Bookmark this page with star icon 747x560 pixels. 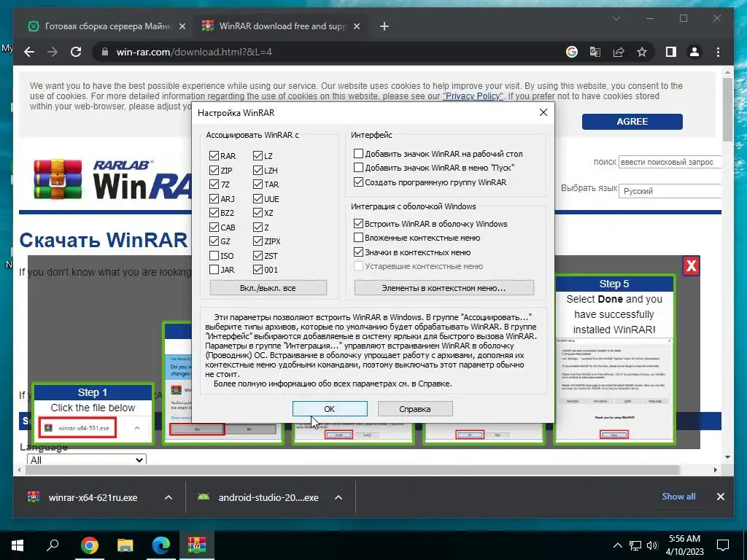[642, 52]
